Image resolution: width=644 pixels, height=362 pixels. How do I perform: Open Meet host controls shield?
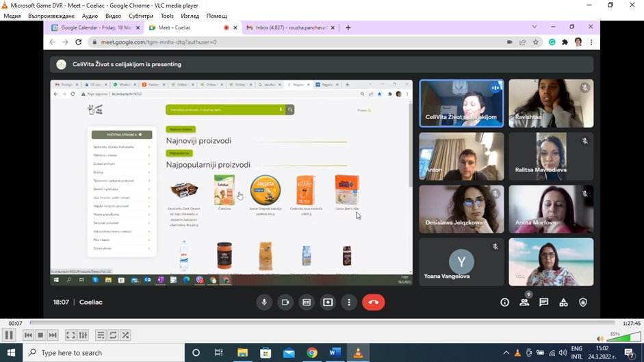583,302
